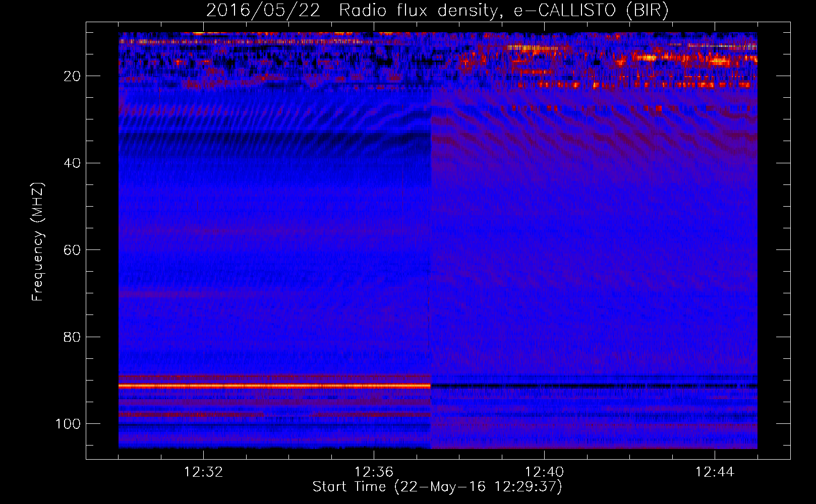This screenshot has width=816, height=504.
Task: Click the 40 MHz frequency tick label
Action: pos(72,163)
